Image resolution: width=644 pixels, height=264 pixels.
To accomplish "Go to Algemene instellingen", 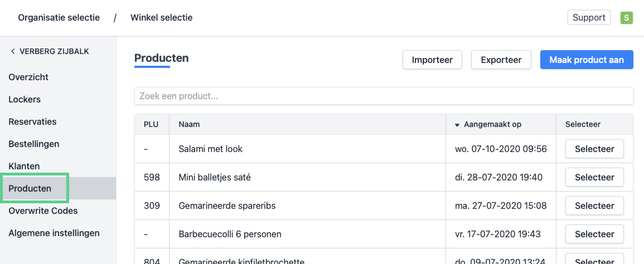I will coord(54,233).
